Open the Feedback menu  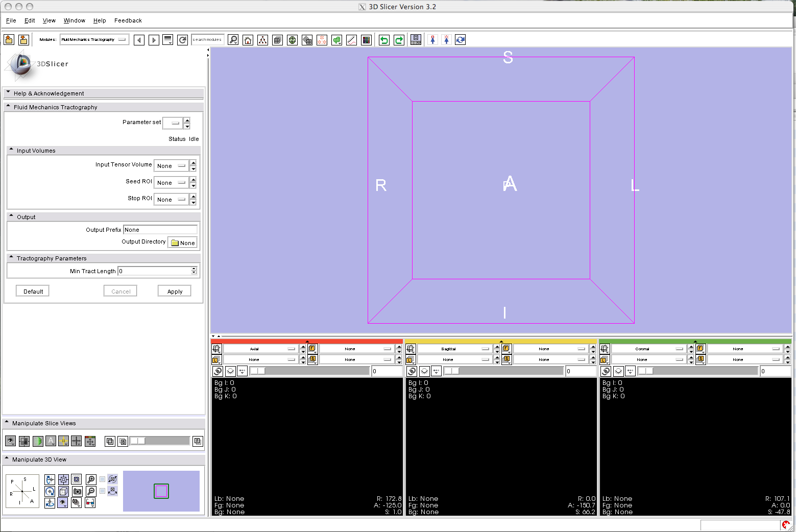coord(128,20)
